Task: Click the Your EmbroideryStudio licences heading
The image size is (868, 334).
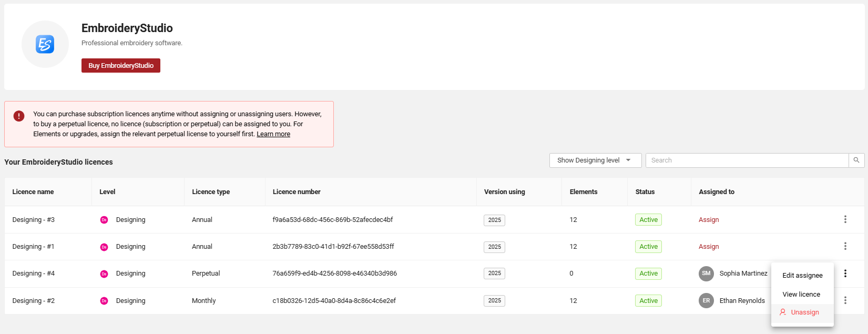Action: point(58,162)
